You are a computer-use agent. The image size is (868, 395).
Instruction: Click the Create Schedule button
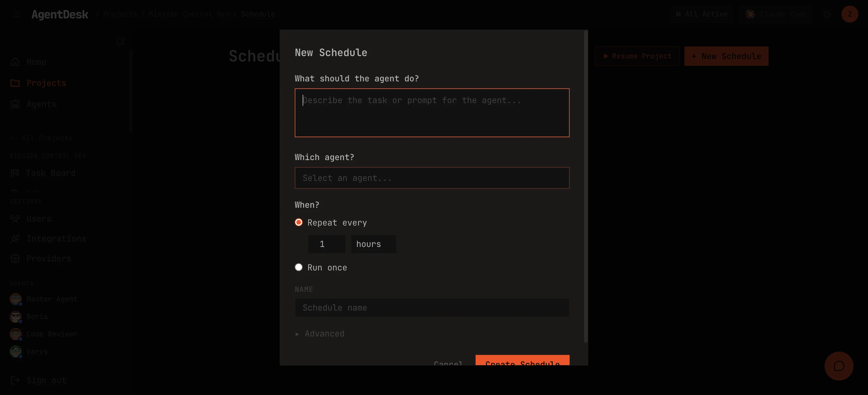click(x=522, y=361)
